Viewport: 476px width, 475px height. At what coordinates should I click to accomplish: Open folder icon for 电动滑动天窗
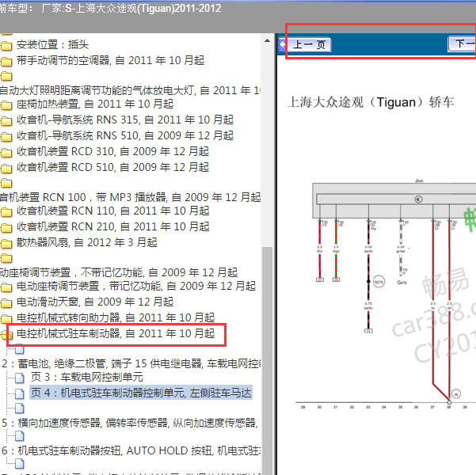[6, 303]
